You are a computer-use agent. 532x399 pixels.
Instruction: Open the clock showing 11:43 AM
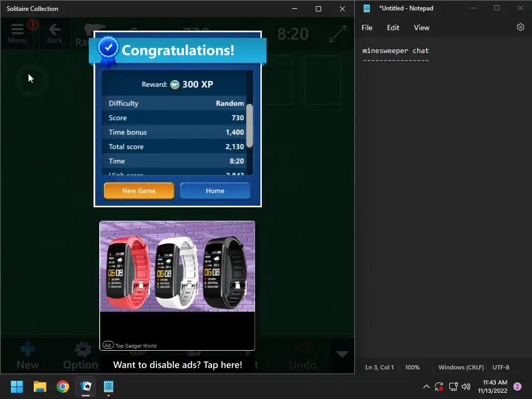[x=493, y=387]
